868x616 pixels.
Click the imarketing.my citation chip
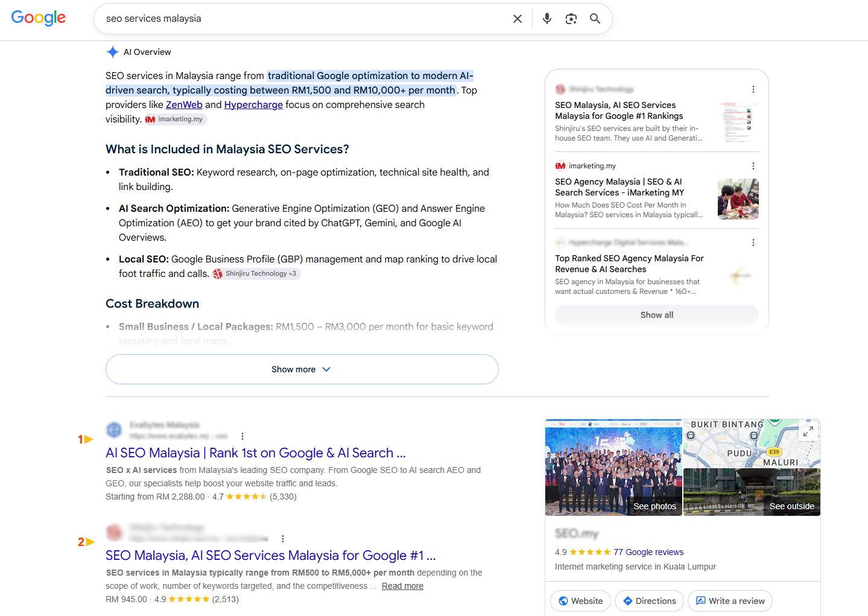tap(175, 119)
